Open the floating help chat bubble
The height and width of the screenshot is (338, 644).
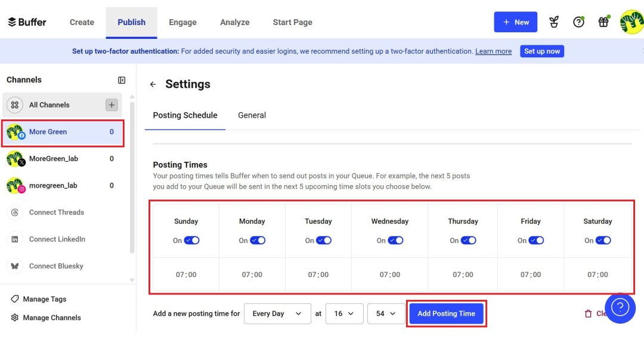click(x=620, y=308)
